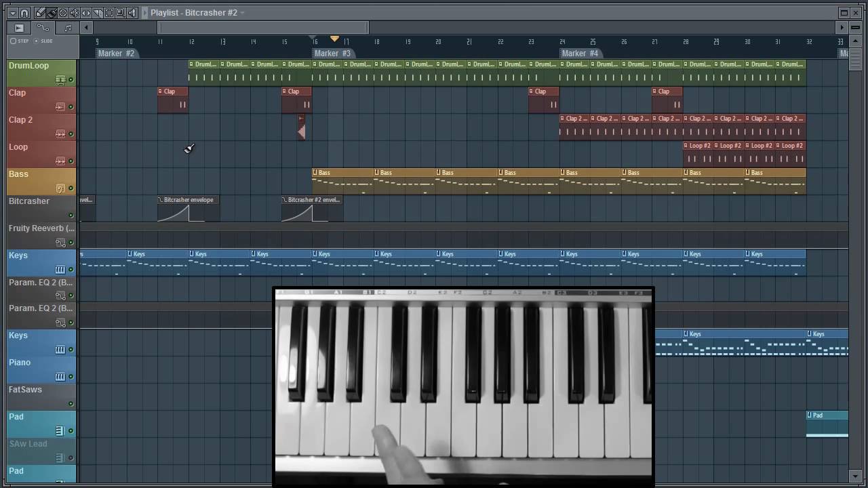Image resolution: width=868 pixels, height=488 pixels.
Task: Select the Mute tool
Action: pos(75,13)
